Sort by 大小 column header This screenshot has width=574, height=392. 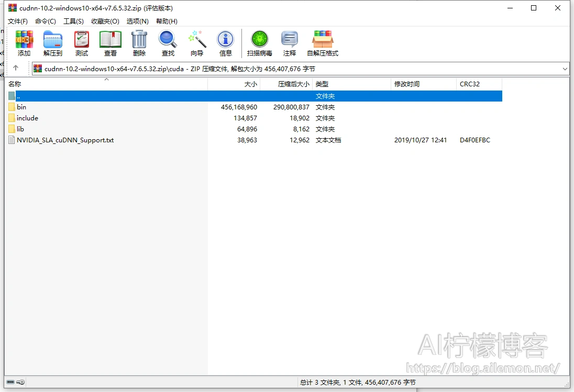(234, 84)
